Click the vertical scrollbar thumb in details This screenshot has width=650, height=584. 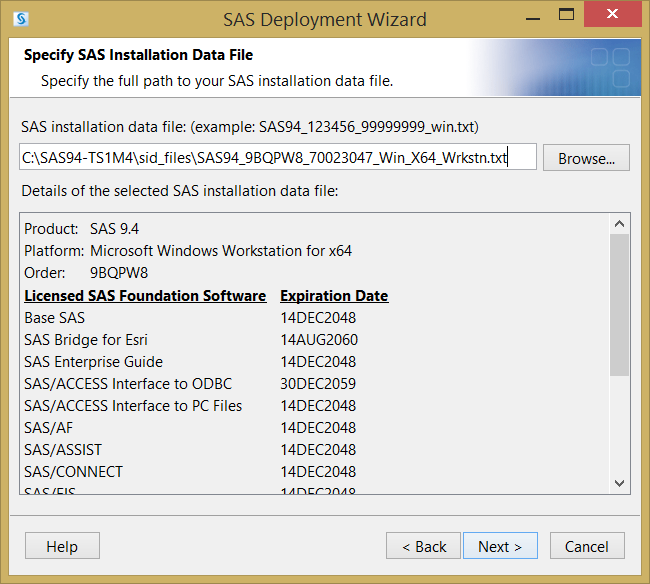coord(619,305)
